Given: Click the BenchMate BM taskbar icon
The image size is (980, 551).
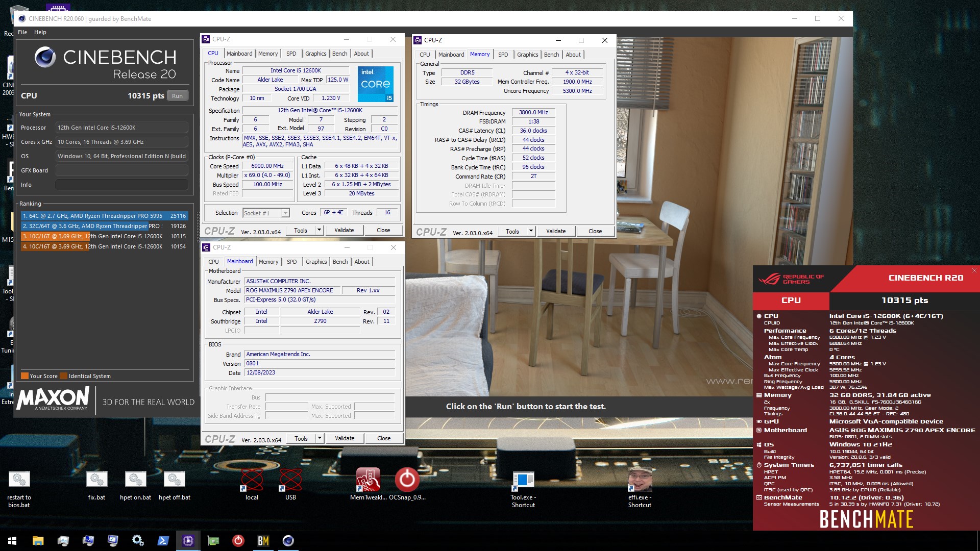Looking at the screenshot, I should (263, 541).
